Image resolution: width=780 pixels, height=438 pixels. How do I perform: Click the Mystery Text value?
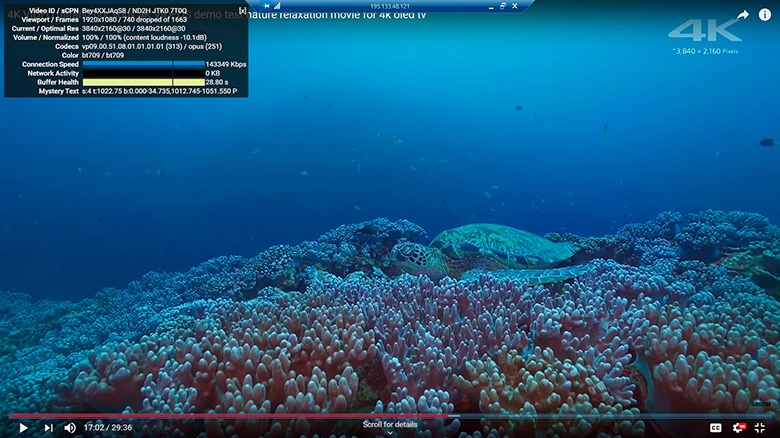click(160, 91)
